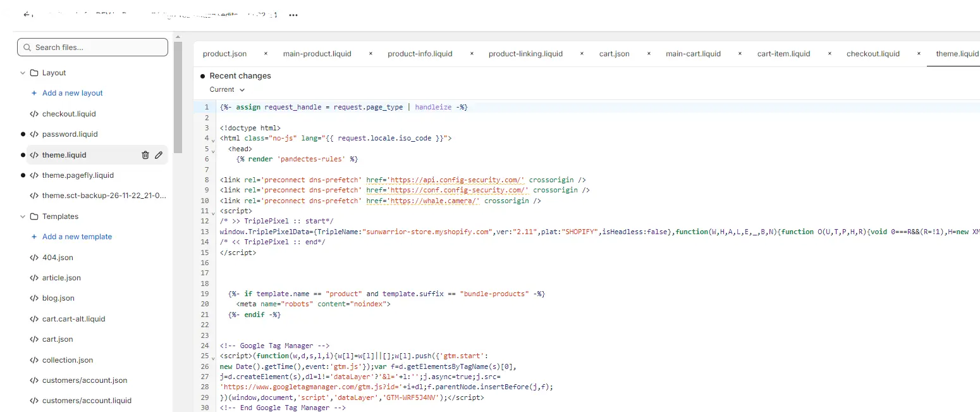Open the Current version dropdown
The height and width of the screenshot is (412, 980).
(227, 90)
